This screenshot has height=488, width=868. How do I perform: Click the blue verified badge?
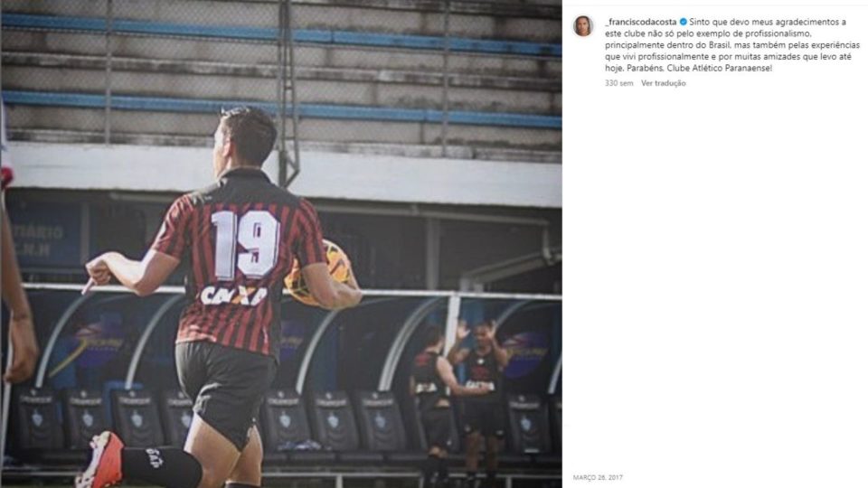click(x=684, y=22)
